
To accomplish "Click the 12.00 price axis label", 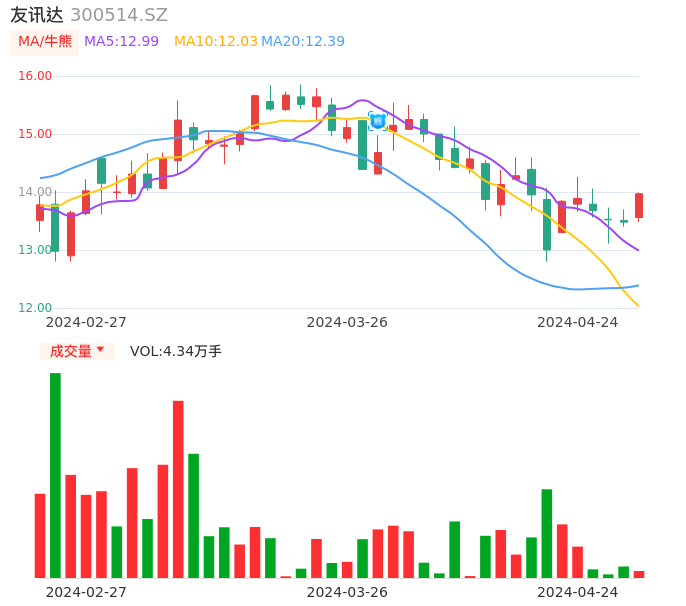I will point(35,308).
